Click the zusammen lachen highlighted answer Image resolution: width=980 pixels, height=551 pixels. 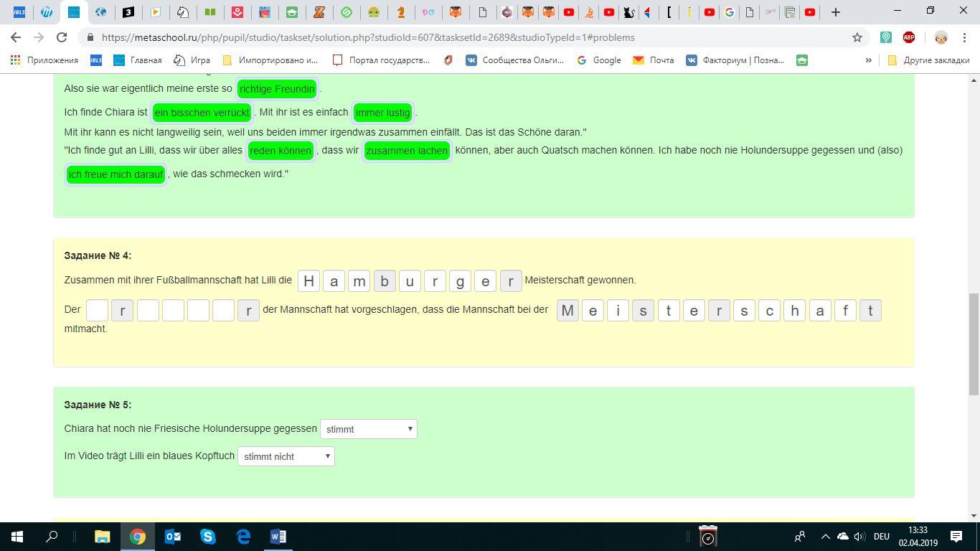coord(406,151)
